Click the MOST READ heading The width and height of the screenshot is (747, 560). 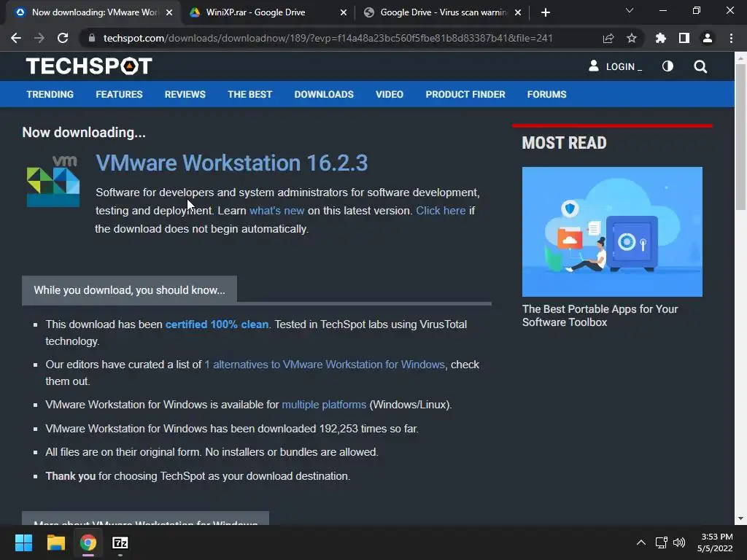[x=564, y=143]
